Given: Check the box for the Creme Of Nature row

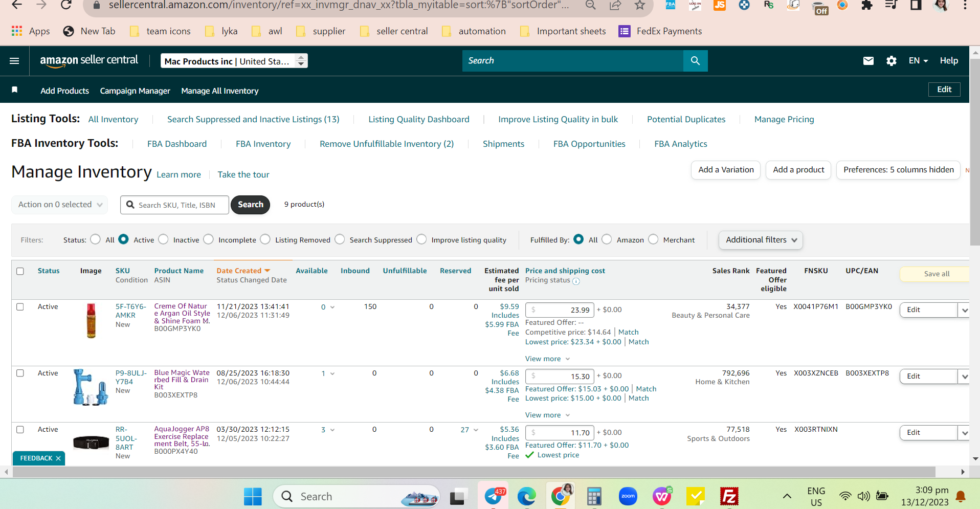Looking at the screenshot, I should [20, 307].
